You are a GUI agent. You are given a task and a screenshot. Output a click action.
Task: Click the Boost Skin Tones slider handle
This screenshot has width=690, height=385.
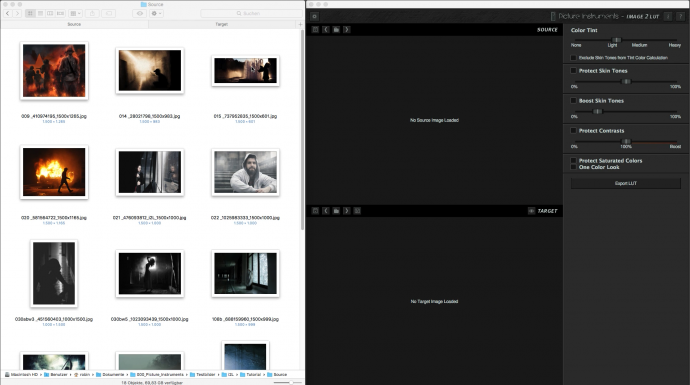(x=597, y=111)
